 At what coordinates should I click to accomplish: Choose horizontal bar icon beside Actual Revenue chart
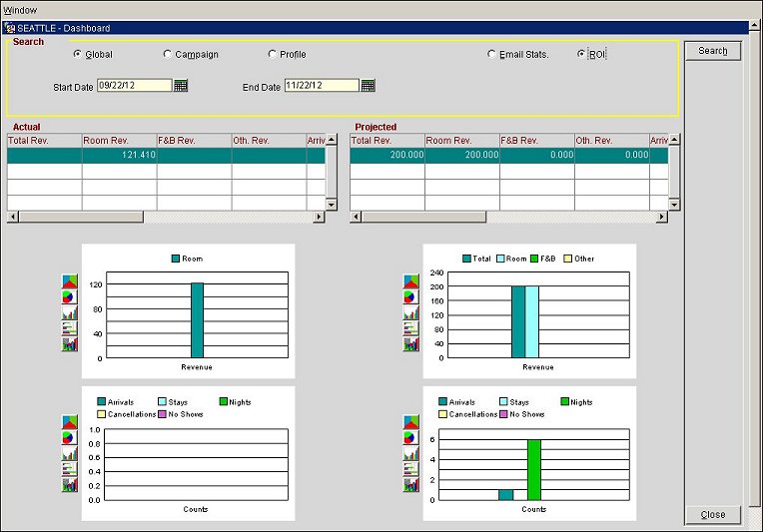tap(70, 327)
